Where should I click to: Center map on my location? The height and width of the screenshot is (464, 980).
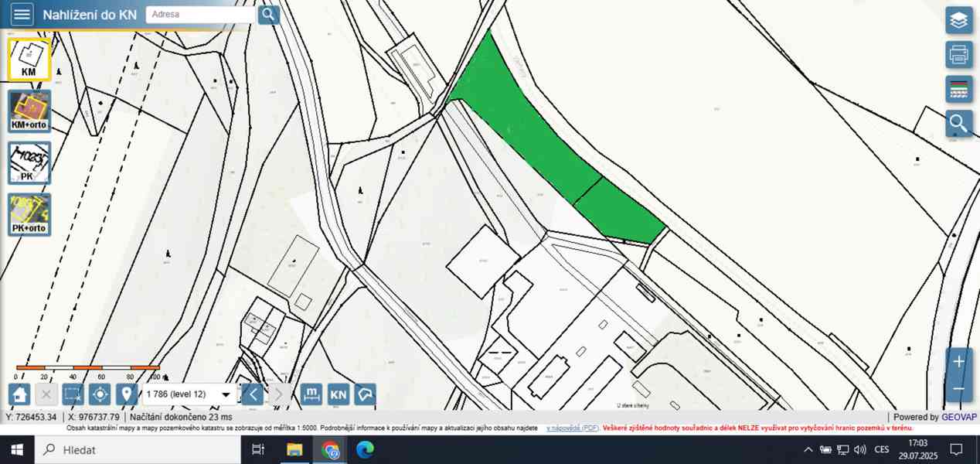tap(100, 394)
